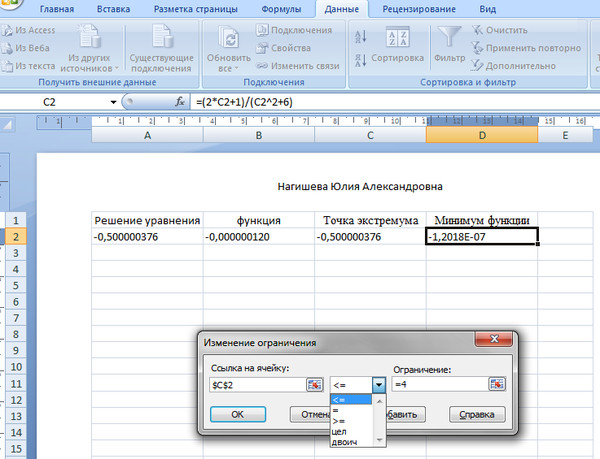Click cell 'Минимум функции'
The width and height of the screenshot is (600, 459).
[482, 220]
